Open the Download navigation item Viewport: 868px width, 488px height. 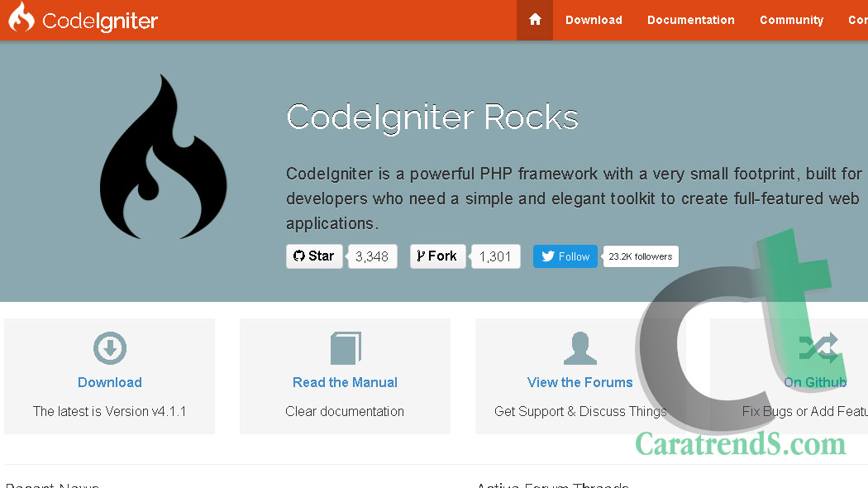pyautogui.click(x=594, y=20)
